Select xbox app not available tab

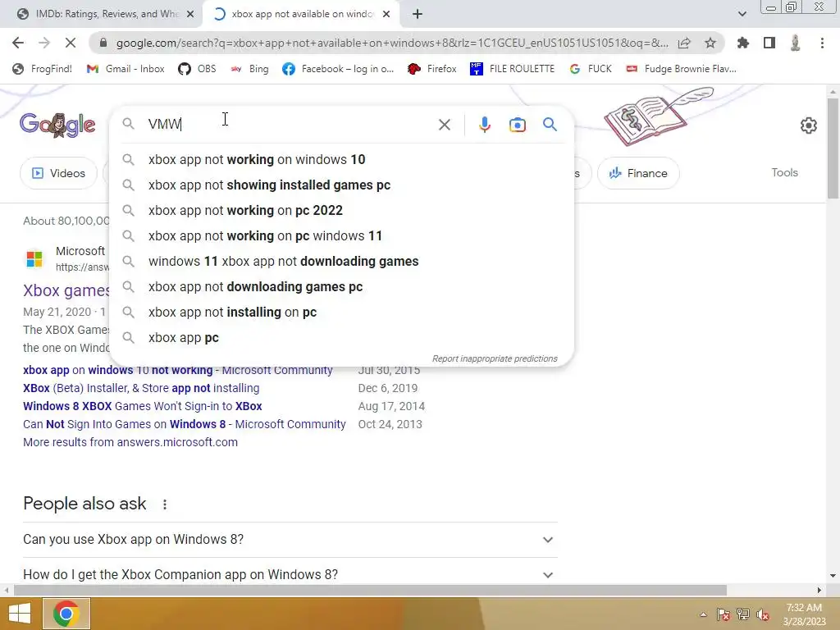click(x=302, y=14)
